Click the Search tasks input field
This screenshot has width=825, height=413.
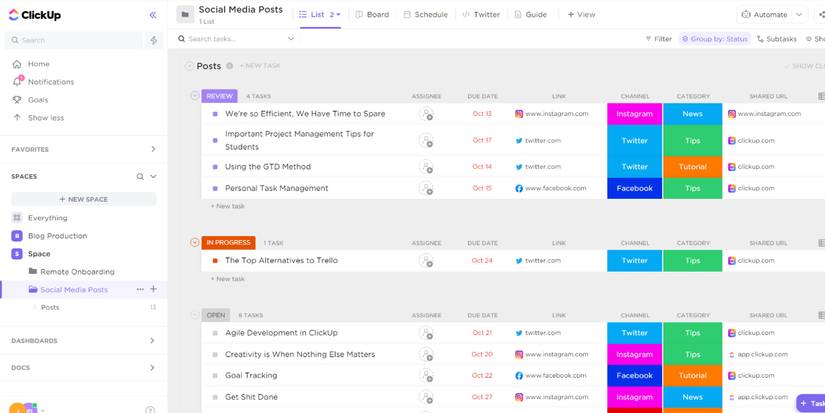(x=232, y=39)
